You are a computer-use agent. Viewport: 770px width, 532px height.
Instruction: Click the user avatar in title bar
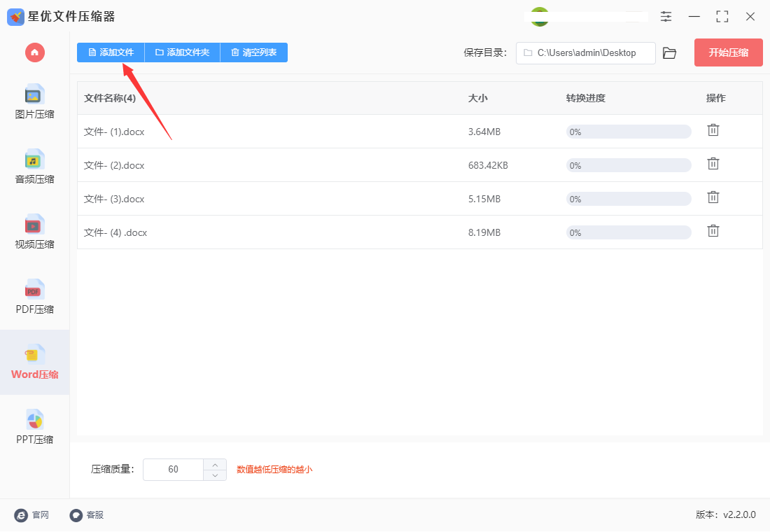(540, 17)
